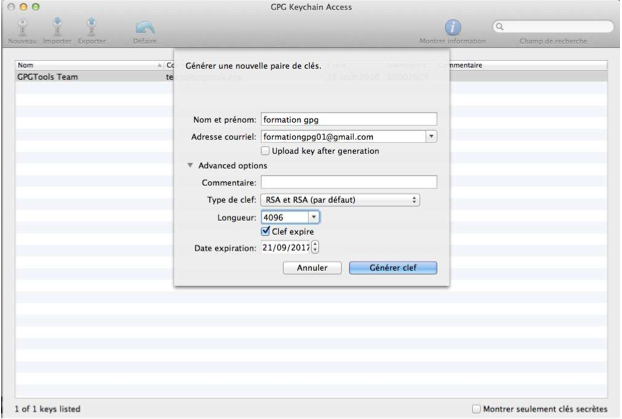622x419 pixels.
Task: Click the Exporter toolbar icon
Action: 92,27
